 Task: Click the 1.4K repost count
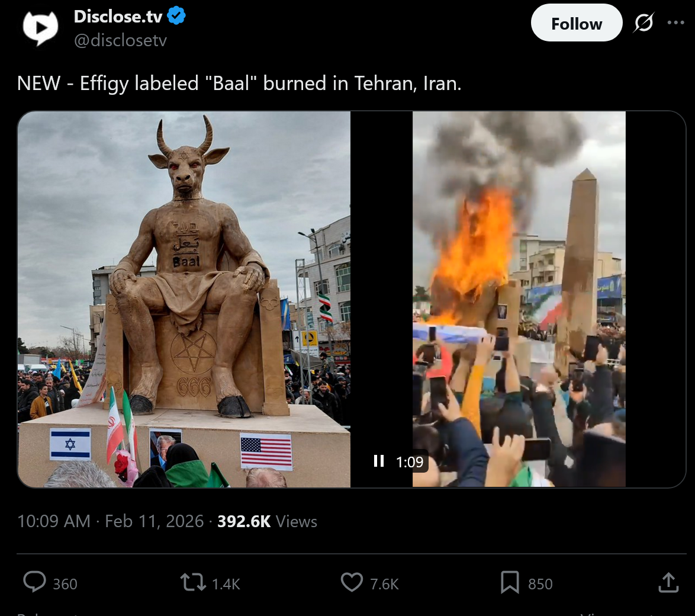(226, 584)
